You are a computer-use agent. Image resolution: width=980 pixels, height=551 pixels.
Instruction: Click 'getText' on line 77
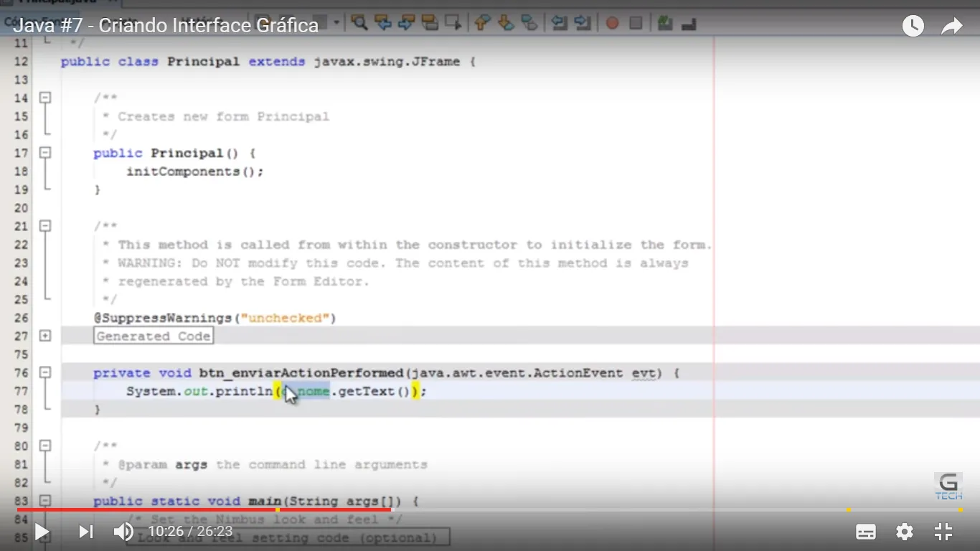tap(367, 392)
